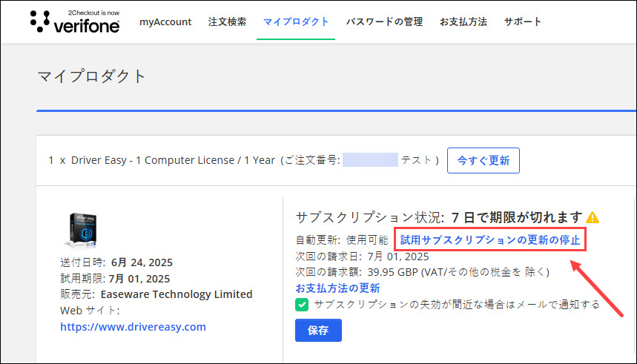Click the 保存 button
Image resolution: width=637 pixels, height=364 pixels.
coord(318,331)
